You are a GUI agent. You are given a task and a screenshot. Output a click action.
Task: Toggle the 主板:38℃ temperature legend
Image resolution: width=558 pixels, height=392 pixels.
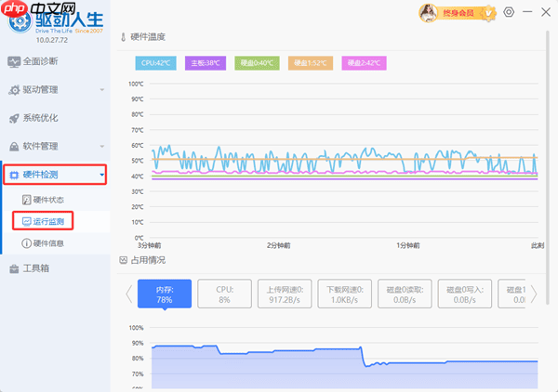tap(206, 63)
